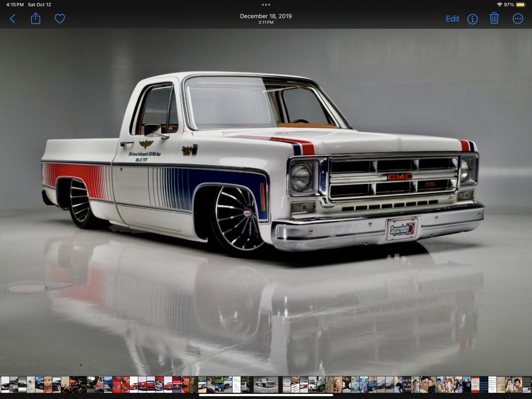This screenshot has width=532, height=399.
Task: Open the share sheet for this photo
Action: tap(35, 18)
